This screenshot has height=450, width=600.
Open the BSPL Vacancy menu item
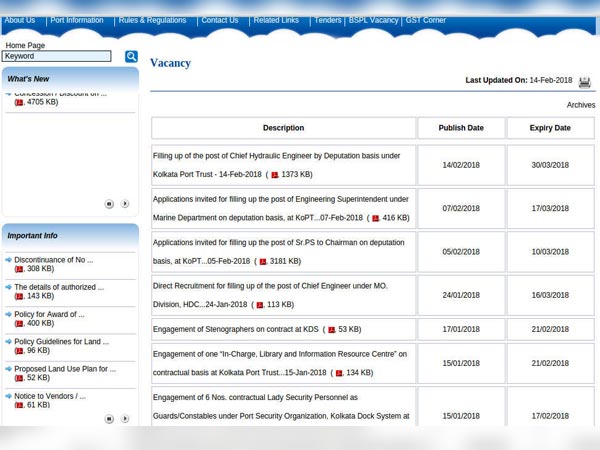click(373, 20)
